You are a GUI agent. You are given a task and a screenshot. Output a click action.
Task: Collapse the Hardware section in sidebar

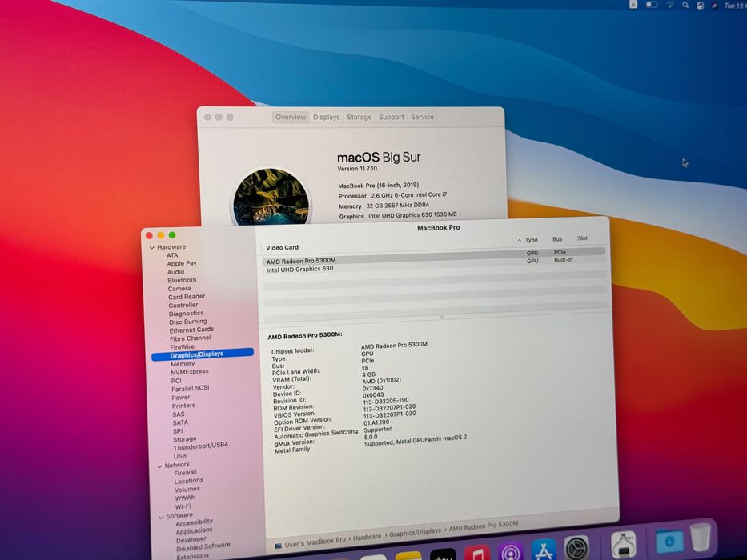pos(152,248)
